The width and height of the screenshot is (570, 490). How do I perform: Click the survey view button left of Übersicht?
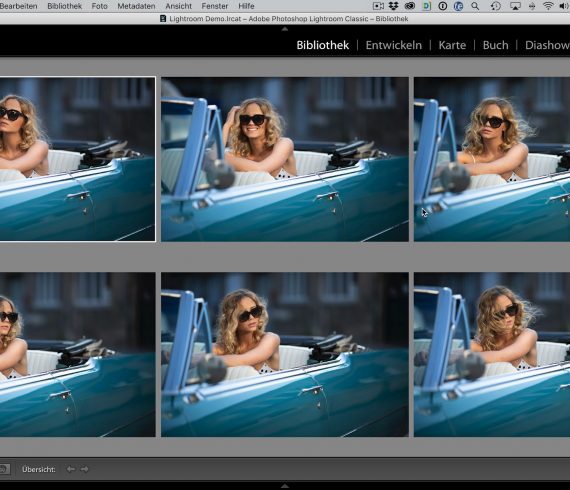coord(4,469)
